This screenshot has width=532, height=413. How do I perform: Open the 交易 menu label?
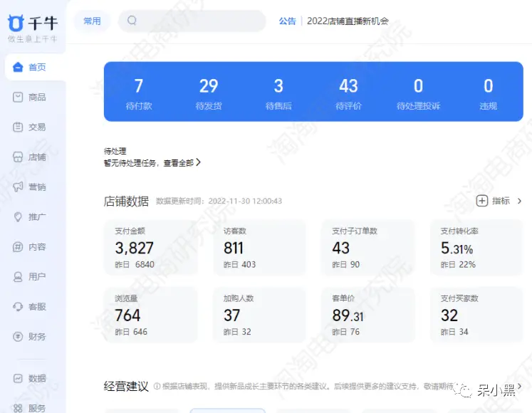(x=37, y=127)
